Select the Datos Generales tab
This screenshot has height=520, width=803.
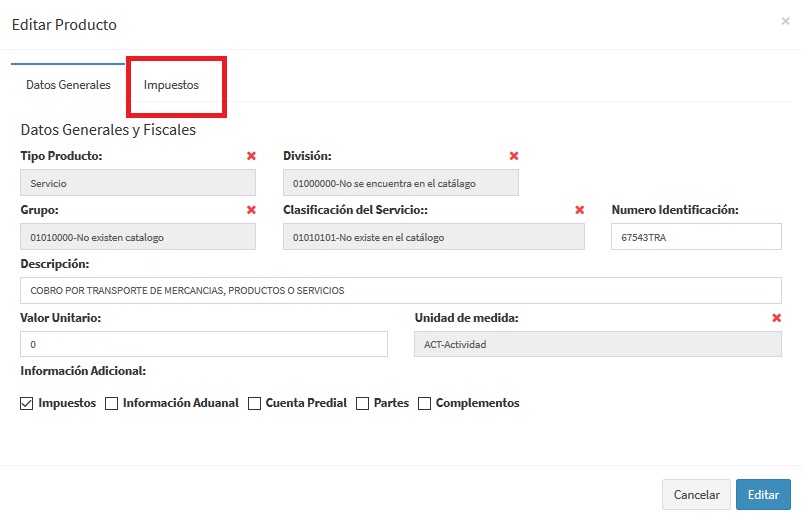pos(68,85)
